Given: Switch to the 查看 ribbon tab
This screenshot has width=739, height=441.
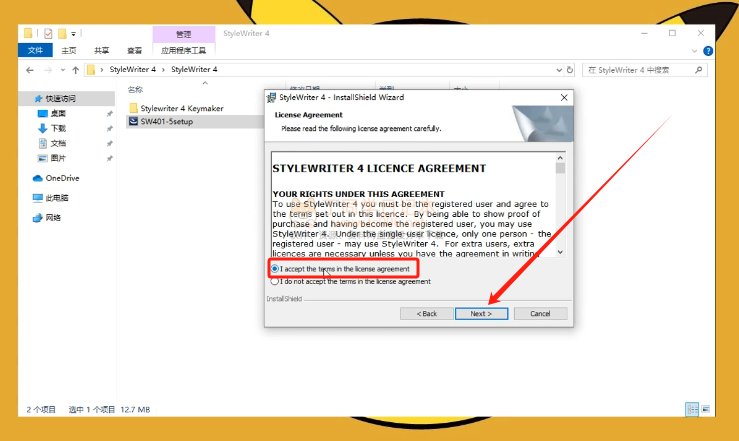Looking at the screenshot, I should [x=134, y=50].
